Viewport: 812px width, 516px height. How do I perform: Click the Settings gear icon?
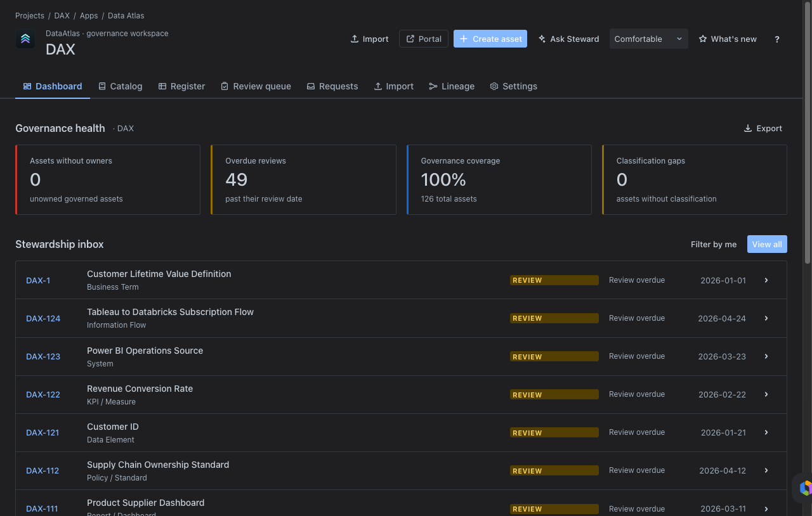(494, 86)
